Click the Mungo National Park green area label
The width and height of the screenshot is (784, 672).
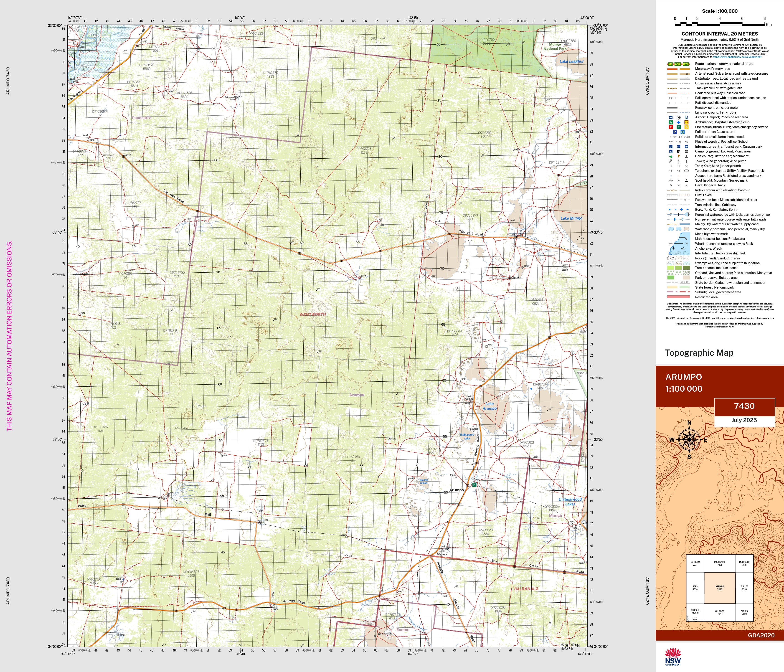pyautogui.click(x=555, y=47)
